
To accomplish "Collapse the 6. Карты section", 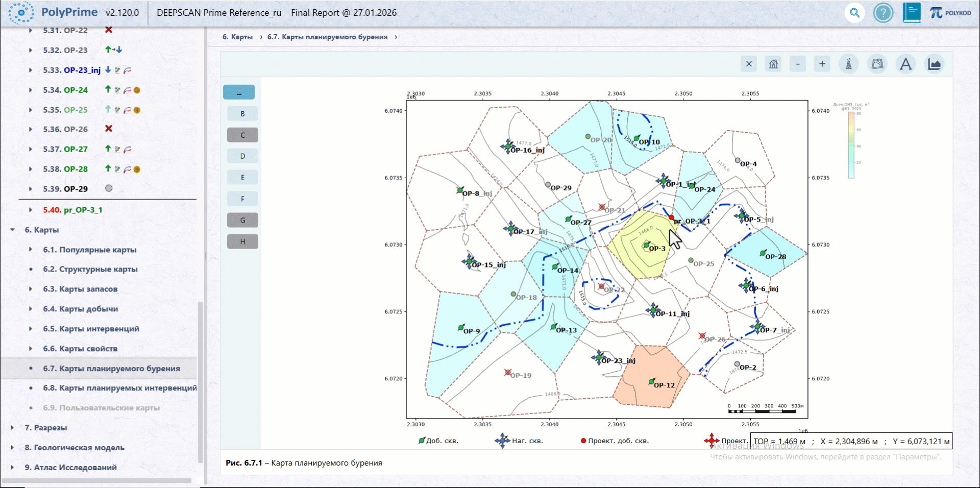I will click(12, 230).
